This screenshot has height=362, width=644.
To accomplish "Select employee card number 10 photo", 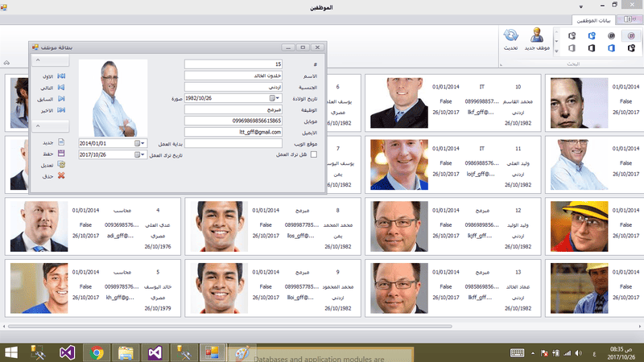I will (x=399, y=103).
